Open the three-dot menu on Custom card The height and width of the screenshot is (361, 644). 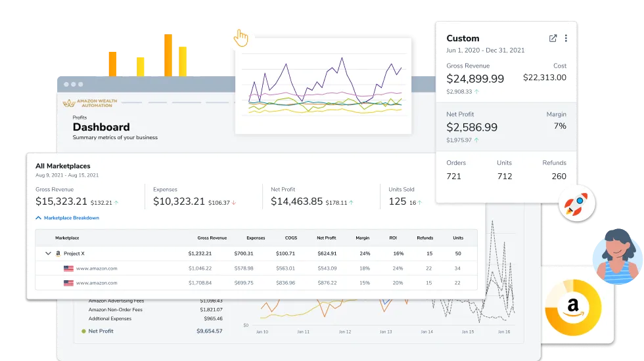point(566,38)
